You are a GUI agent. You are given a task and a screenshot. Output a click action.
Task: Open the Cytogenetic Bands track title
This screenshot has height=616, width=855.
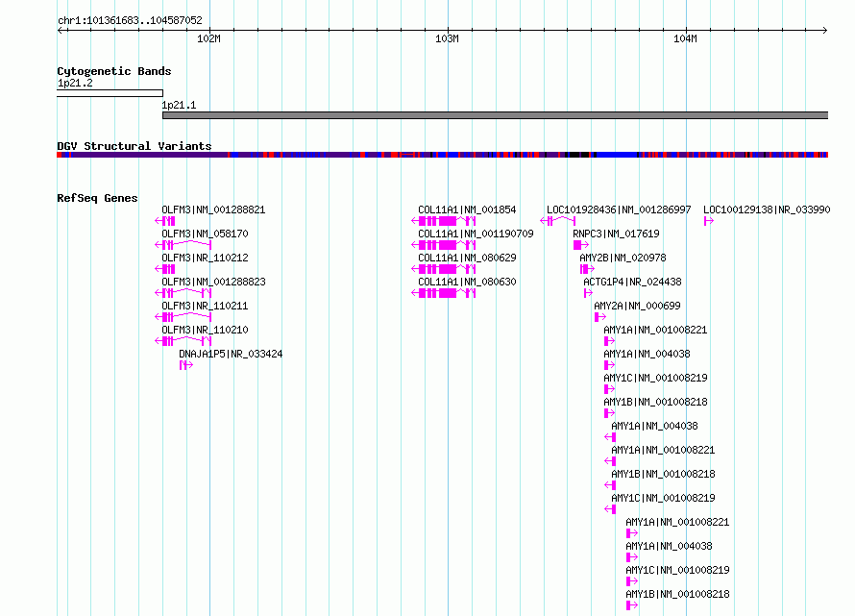click(114, 71)
